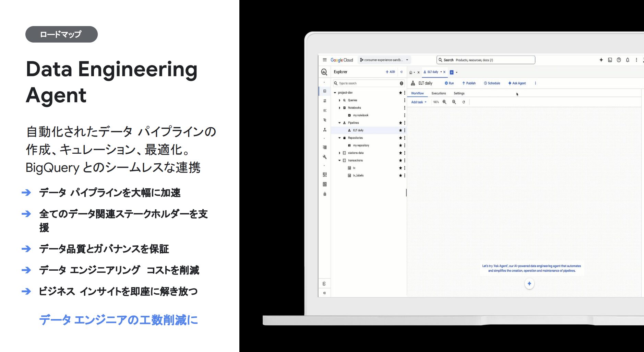Open top bar vertical dots settings menu
The width and height of the screenshot is (644, 352).
point(636,60)
